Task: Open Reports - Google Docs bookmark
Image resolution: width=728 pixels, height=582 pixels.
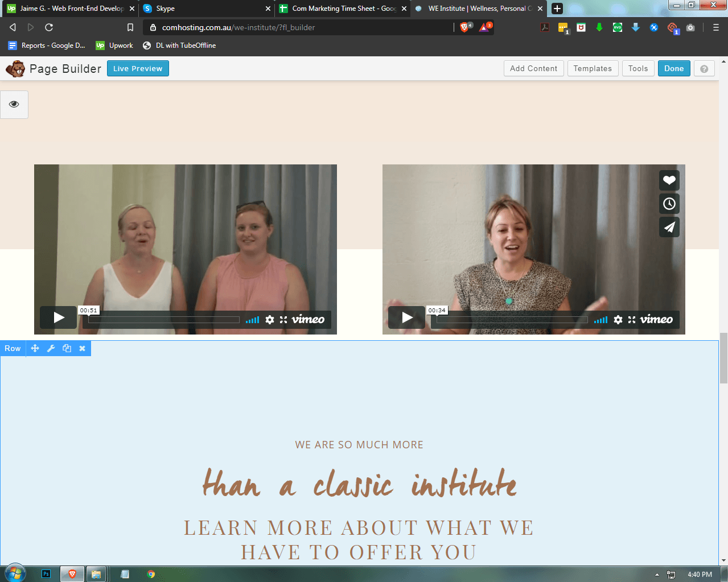Action: (x=47, y=46)
